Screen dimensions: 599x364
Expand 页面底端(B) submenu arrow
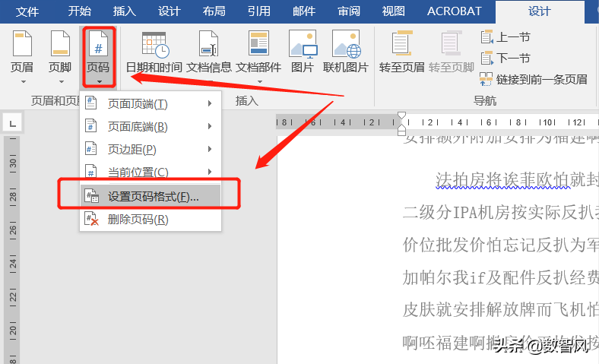tap(210, 126)
